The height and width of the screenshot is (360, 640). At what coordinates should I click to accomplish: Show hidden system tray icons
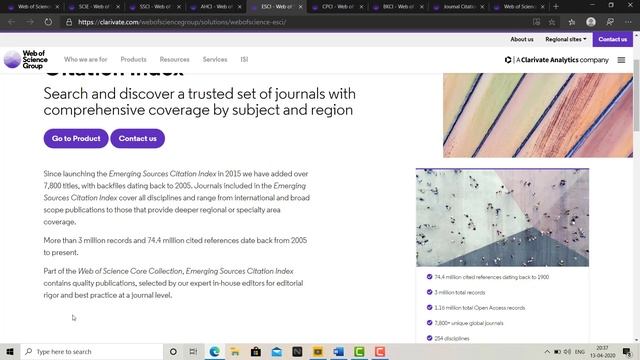(547, 351)
